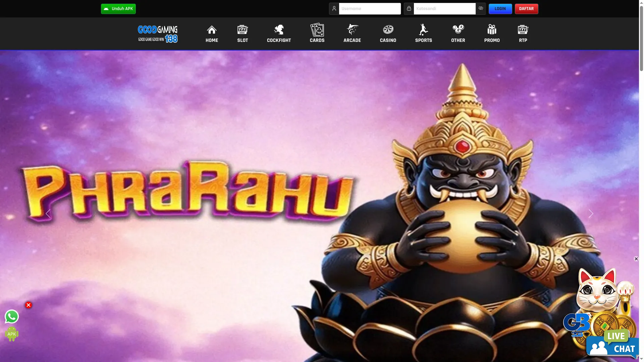This screenshot has height=362, width=644.
Task: Show next banner slide arrow
Action: pos(591,214)
